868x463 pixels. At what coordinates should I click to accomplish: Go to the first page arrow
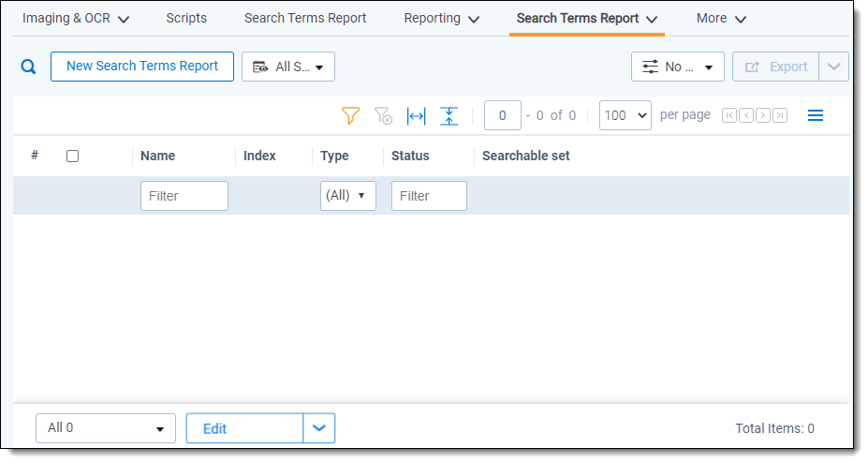click(729, 115)
